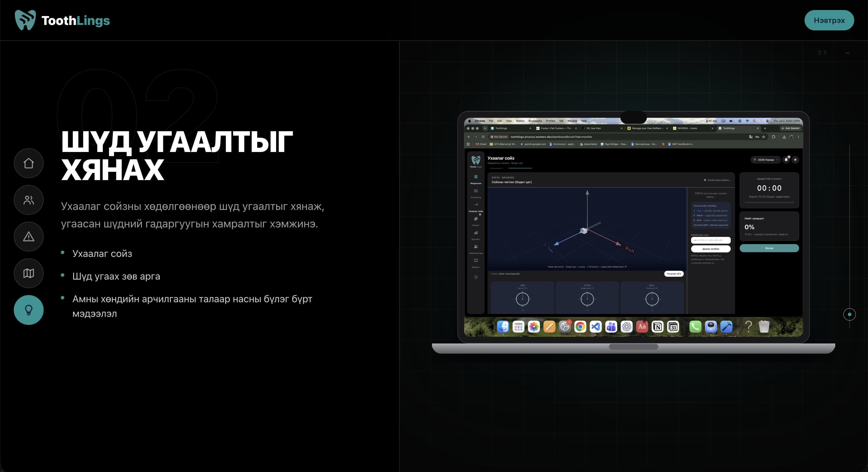Open the dissertation bookmark
The width and height of the screenshot is (868, 472).
pyautogui.click(x=588, y=144)
